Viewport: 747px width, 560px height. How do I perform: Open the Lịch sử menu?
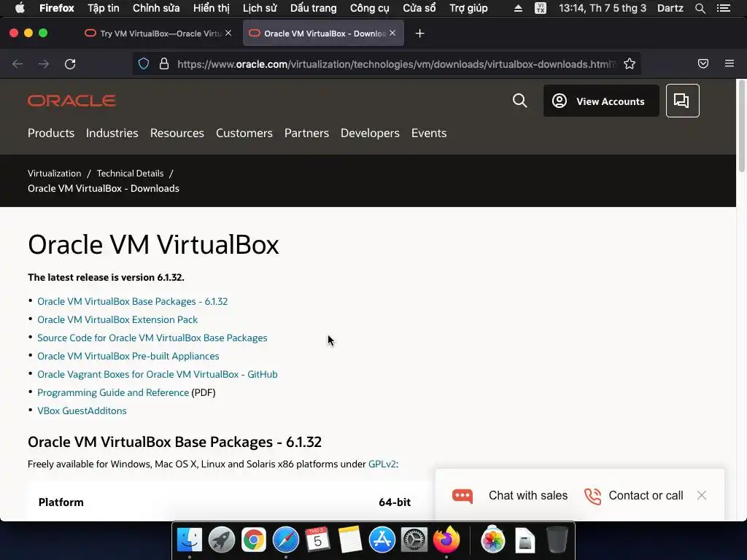click(x=260, y=8)
